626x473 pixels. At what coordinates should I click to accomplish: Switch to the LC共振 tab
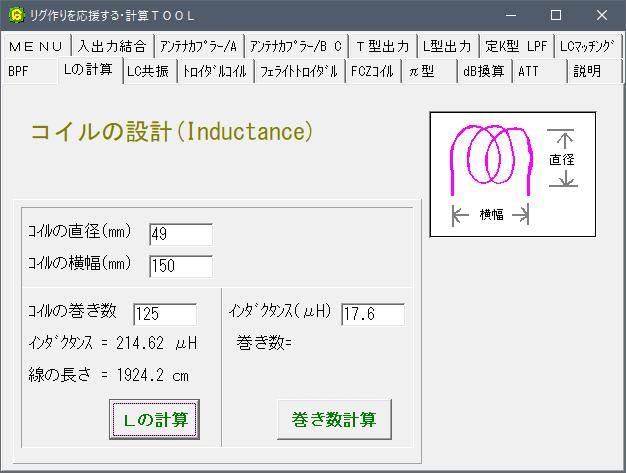(149, 71)
